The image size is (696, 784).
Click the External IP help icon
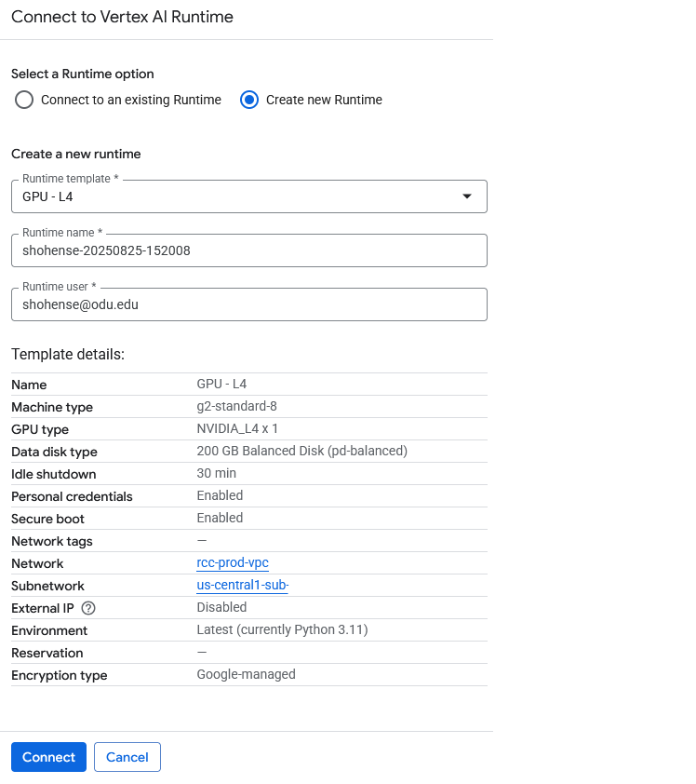point(88,608)
